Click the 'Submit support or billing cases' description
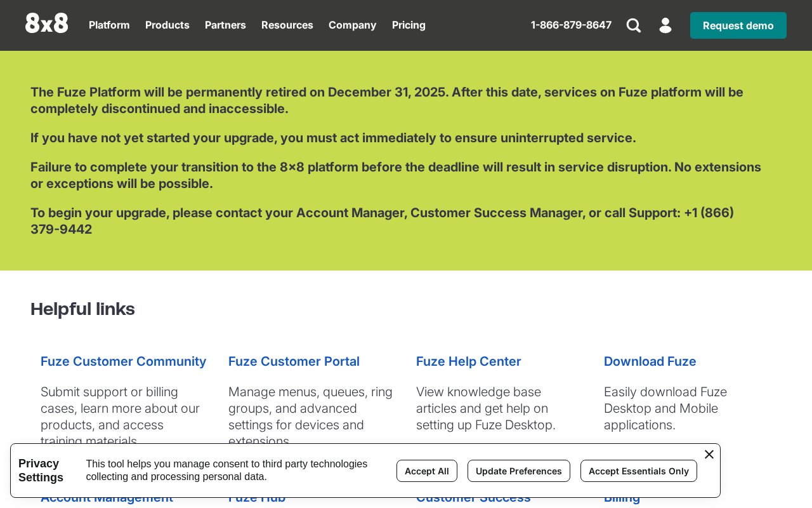The width and height of the screenshot is (812, 508). pyautogui.click(x=121, y=417)
